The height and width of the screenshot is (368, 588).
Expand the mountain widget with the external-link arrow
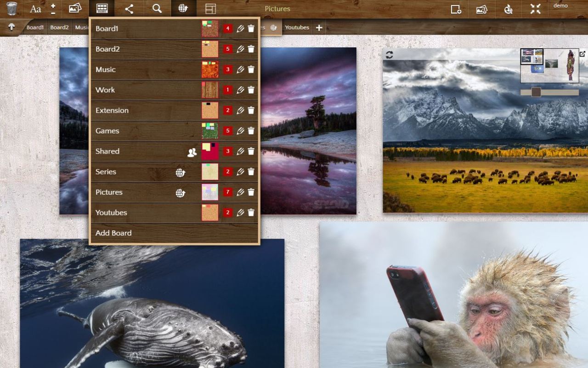tap(582, 54)
